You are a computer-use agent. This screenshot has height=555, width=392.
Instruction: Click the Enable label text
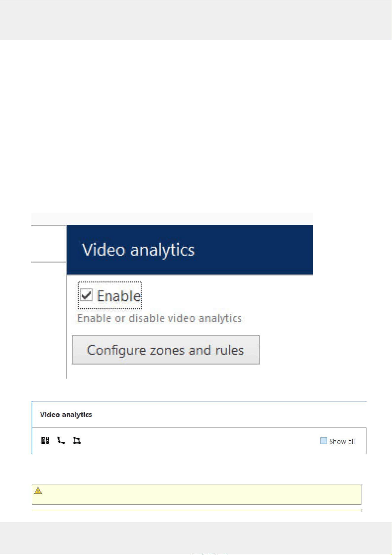click(119, 296)
